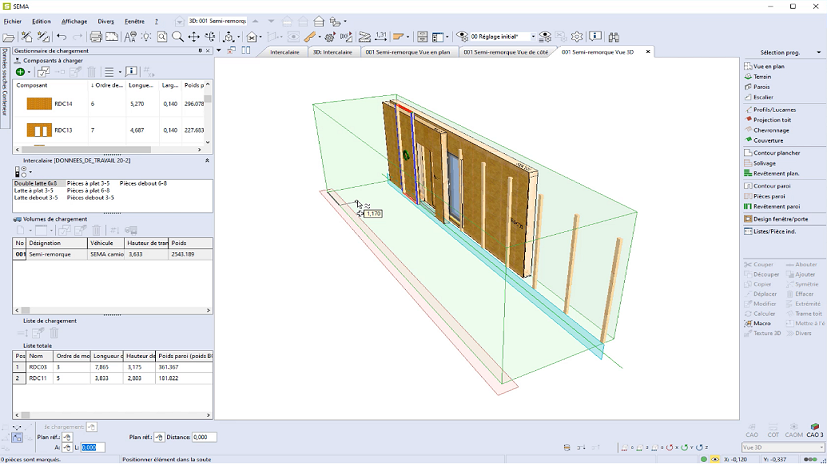827x464 pixels.
Task: Open the Affichage menu
Action: (x=74, y=20)
